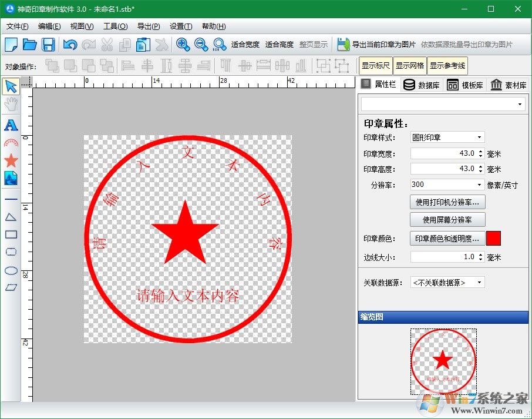Click the 印章颜色和透明度 button

(447, 239)
